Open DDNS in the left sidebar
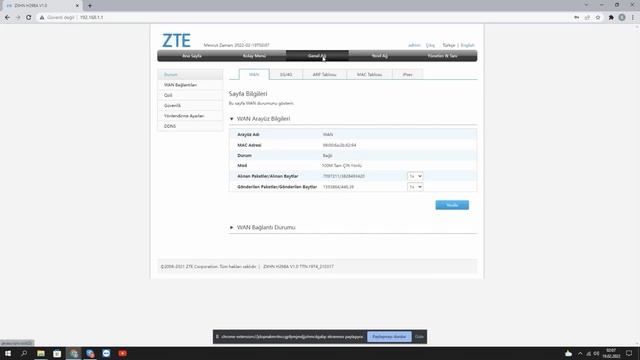640x360 pixels. point(190,126)
